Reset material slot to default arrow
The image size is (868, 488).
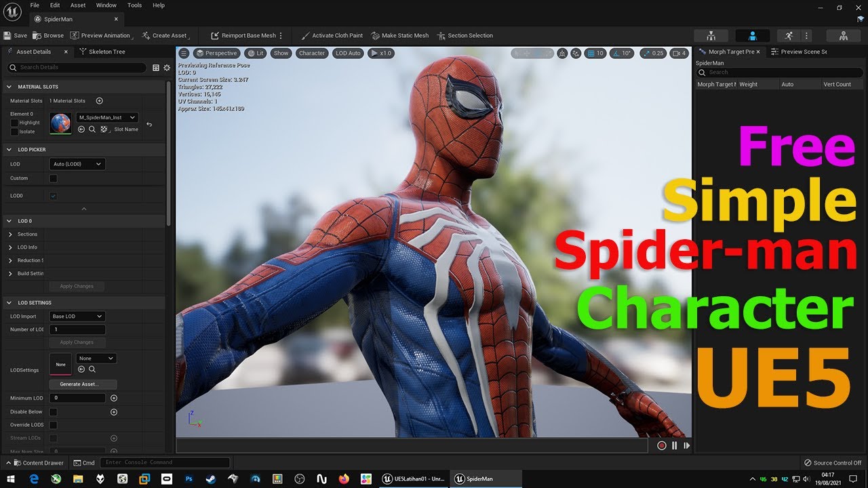point(149,125)
